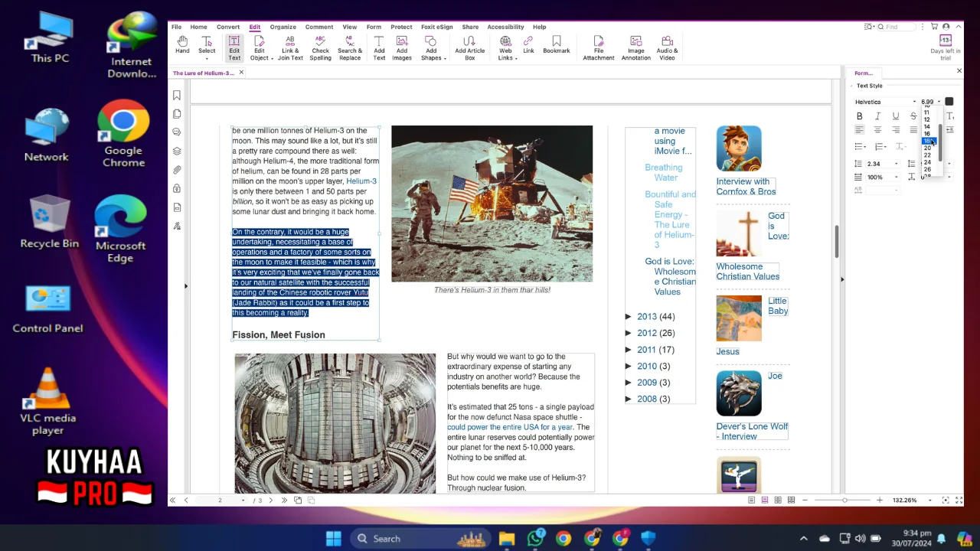Click the Find search box
980x551 pixels.
(x=897, y=27)
